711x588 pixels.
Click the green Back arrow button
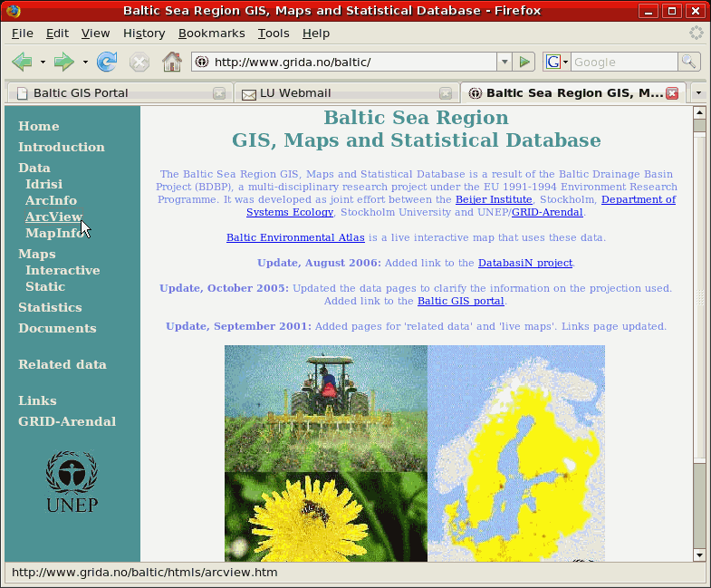(x=22, y=62)
